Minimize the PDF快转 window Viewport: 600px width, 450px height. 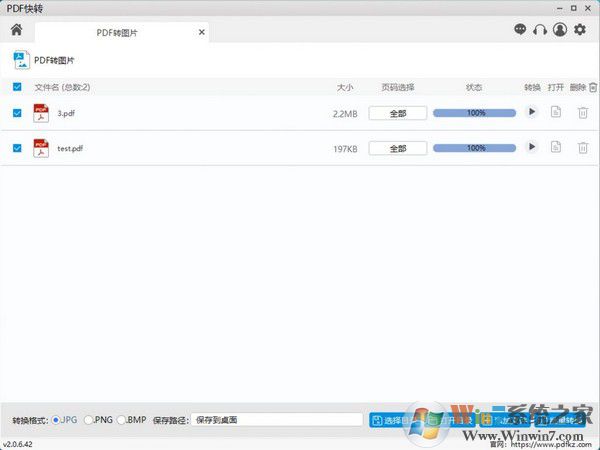[560, 8]
